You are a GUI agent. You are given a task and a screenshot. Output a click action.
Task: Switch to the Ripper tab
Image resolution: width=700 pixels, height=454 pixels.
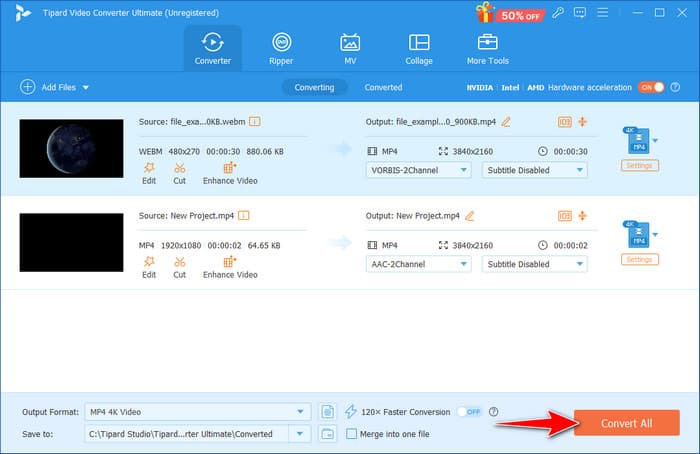tap(281, 49)
